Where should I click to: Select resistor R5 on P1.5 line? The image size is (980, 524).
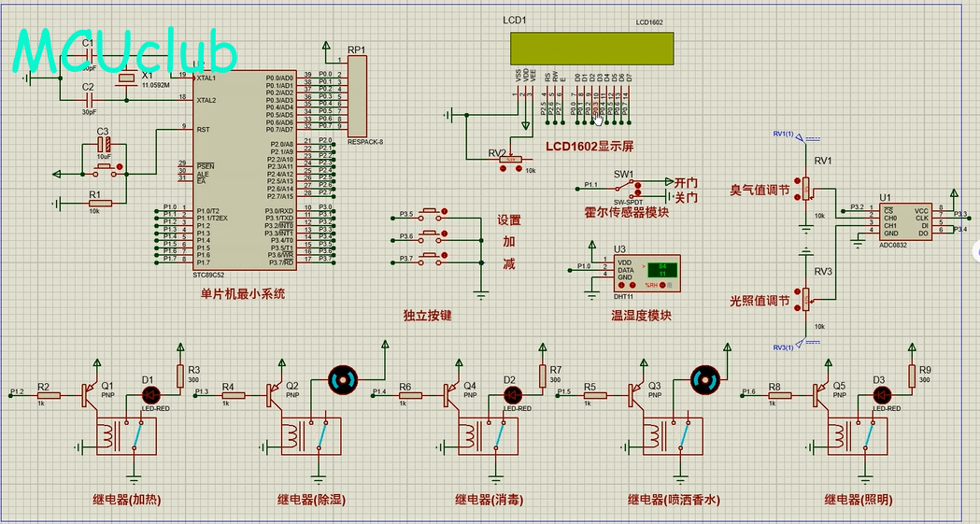[595, 395]
